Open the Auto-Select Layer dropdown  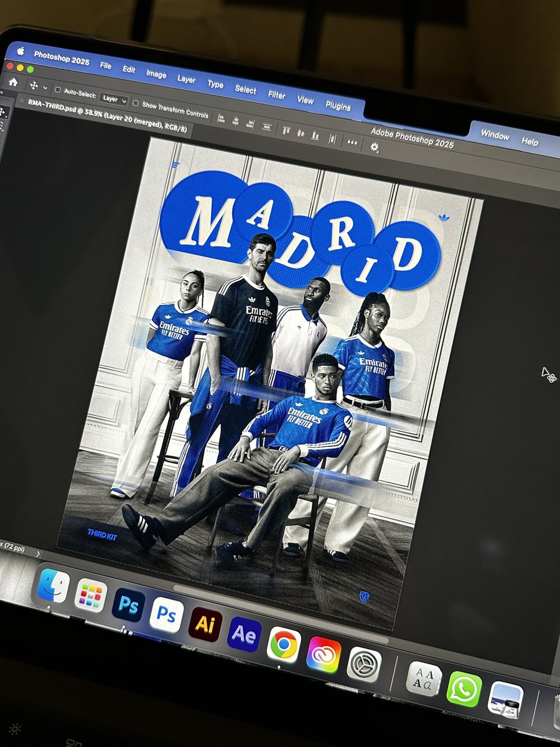tap(114, 99)
